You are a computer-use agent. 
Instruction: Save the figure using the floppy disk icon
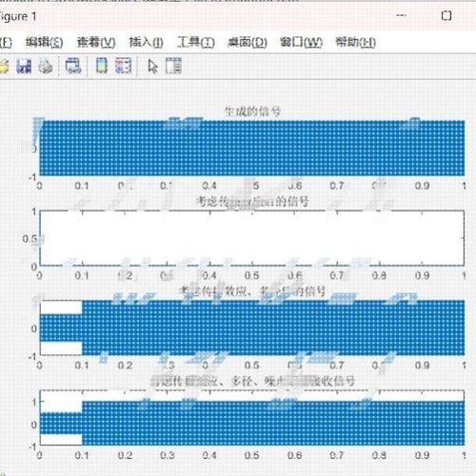[24, 67]
